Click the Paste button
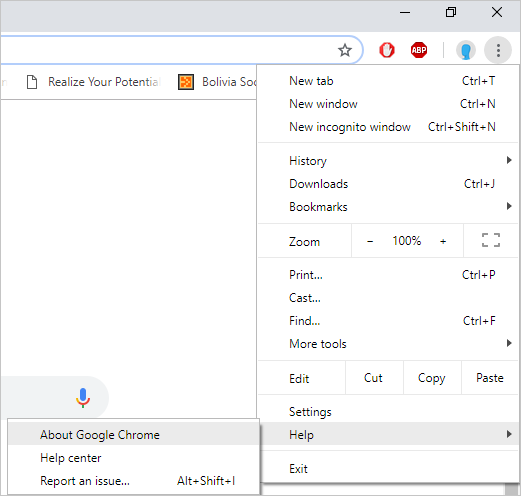Viewport: 521px width, 496px height. pos(490,378)
